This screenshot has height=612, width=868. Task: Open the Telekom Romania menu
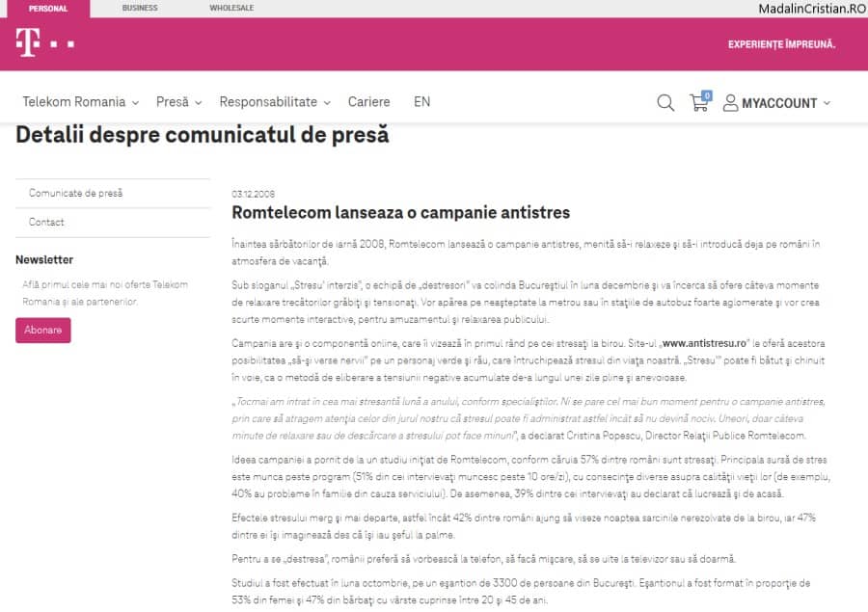pos(74,102)
